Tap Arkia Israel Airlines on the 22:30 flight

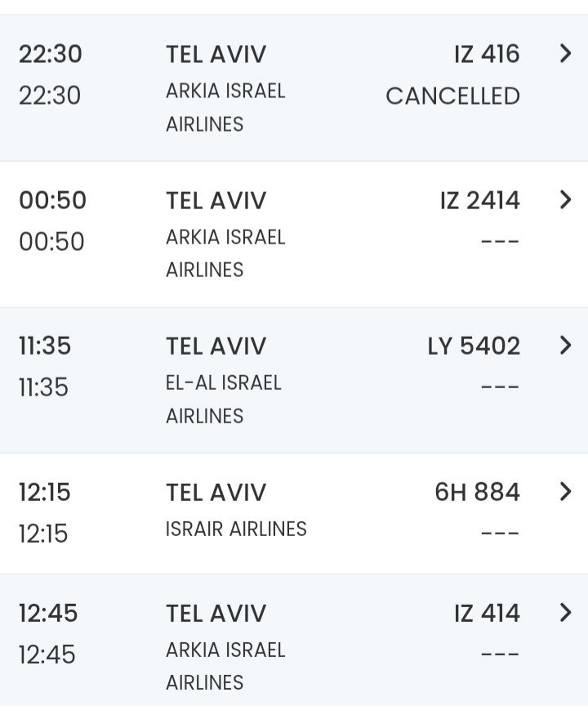coord(225,107)
